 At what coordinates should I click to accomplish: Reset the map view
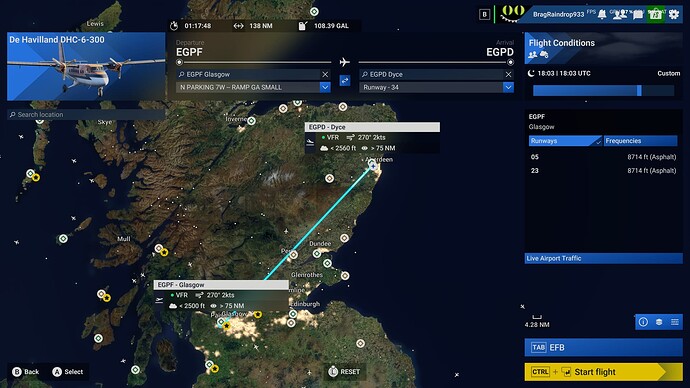[344, 372]
